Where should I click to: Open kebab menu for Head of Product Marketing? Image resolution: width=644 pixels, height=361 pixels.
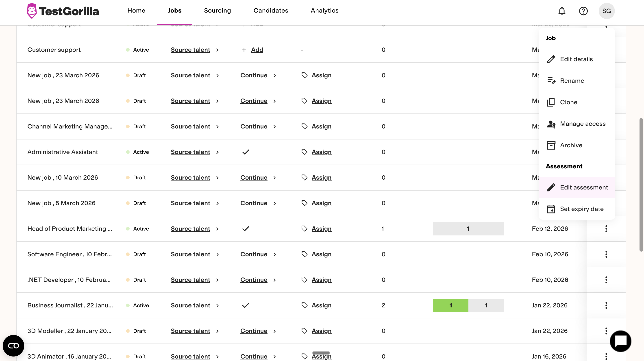pos(606,228)
